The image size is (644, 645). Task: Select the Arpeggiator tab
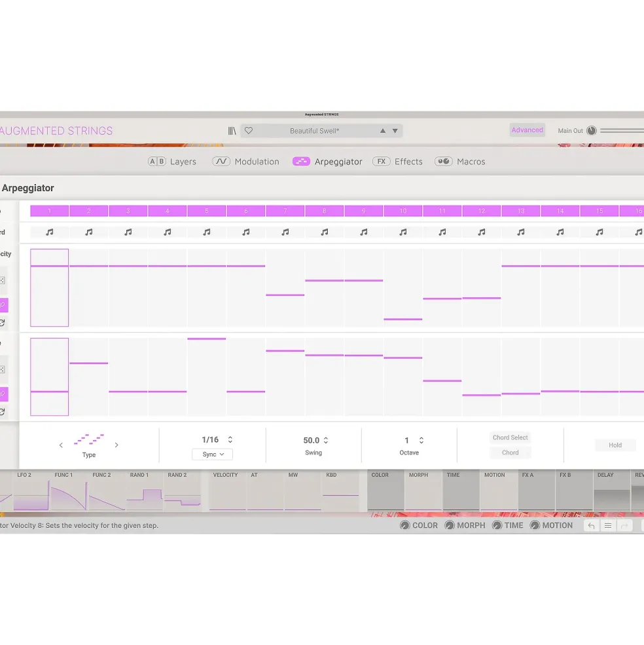pos(327,162)
